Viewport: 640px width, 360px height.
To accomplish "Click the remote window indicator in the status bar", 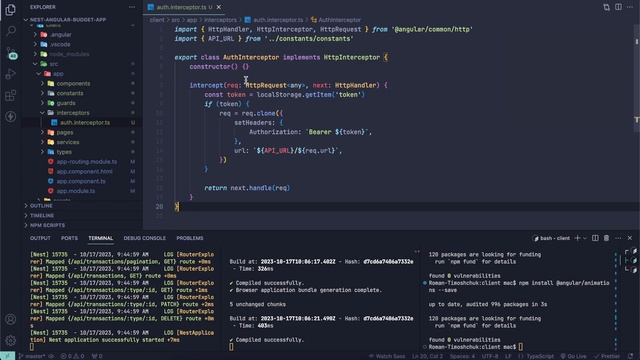I will click(7, 356).
